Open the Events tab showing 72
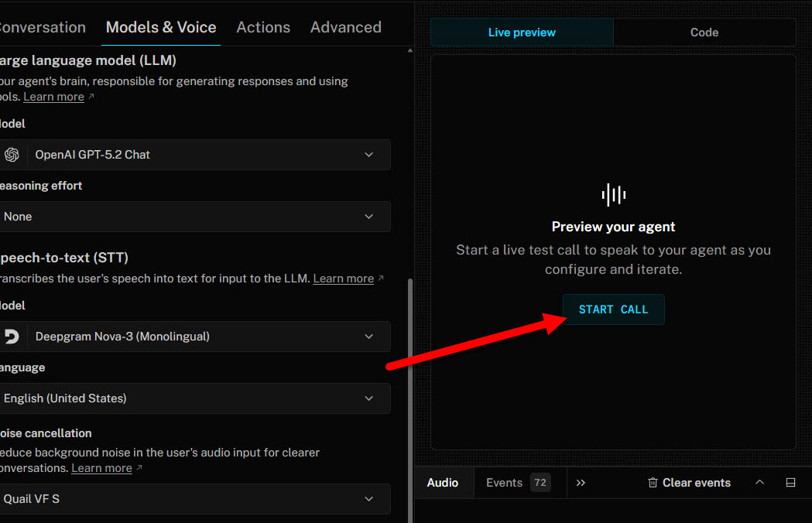This screenshot has width=812, height=523. coord(519,483)
